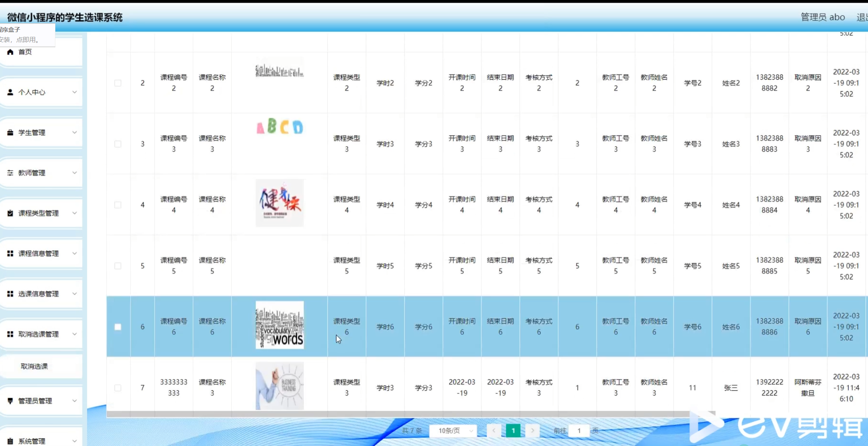
Task: Tick the checkbox for row 5
Action: coord(118,266)
